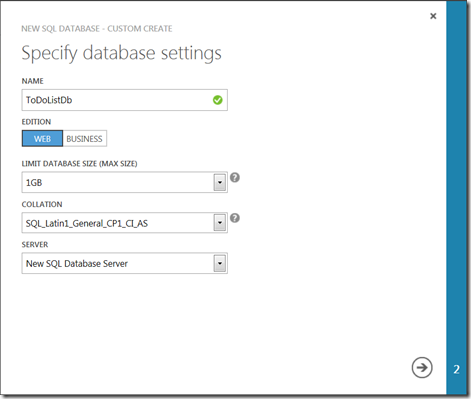Open help icon next to collation

click(235, 218)
